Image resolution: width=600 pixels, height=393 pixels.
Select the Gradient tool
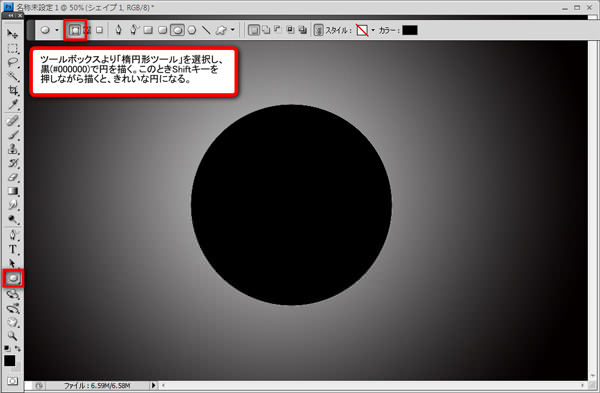[13, 191]
